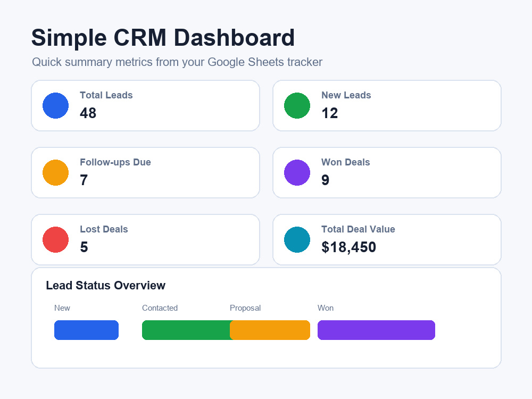The height and width of the screenshot is (399, 532).
Task: Click the 'Won Deals' label
Action: (x=345, y=162)
